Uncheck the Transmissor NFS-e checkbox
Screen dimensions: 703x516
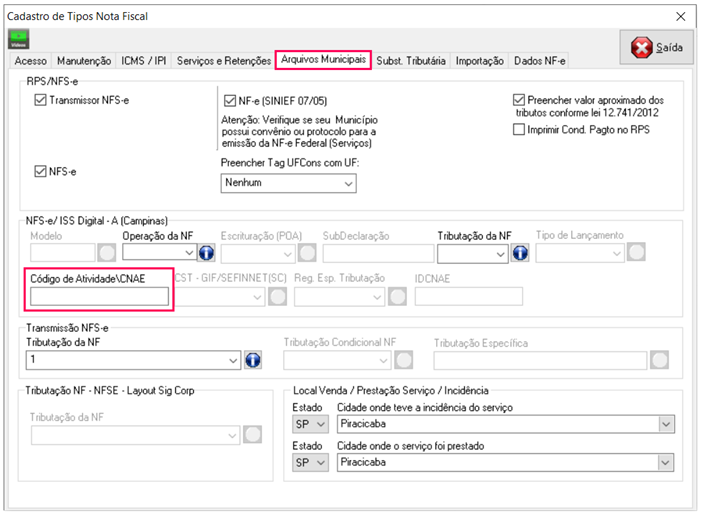pos(41,101)
